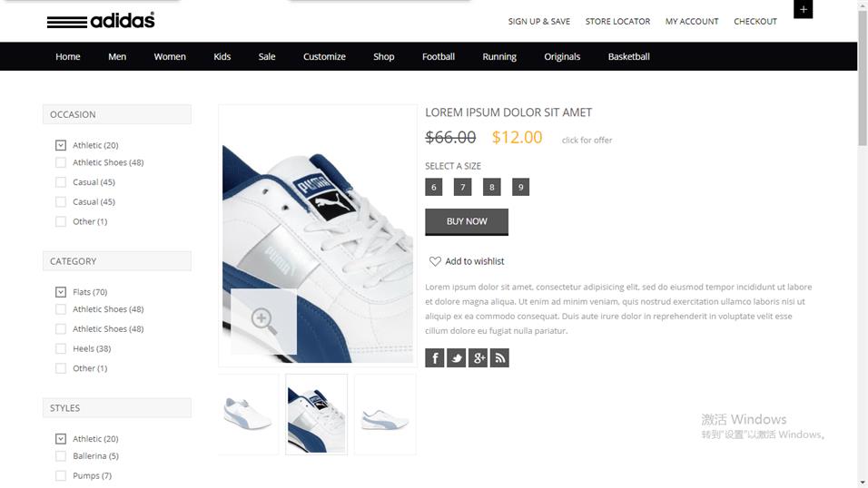Click the heart wishlist icon
Screen dimensions: 868x488
435,261
